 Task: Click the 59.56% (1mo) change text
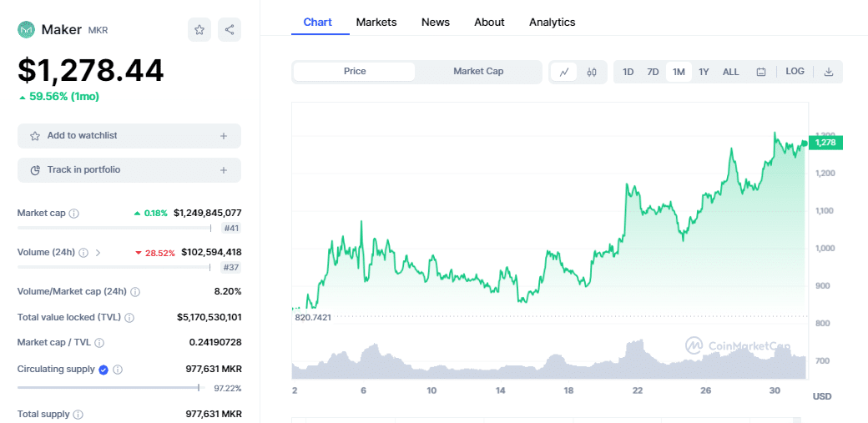pyautogui.click(x=63, y=97)
